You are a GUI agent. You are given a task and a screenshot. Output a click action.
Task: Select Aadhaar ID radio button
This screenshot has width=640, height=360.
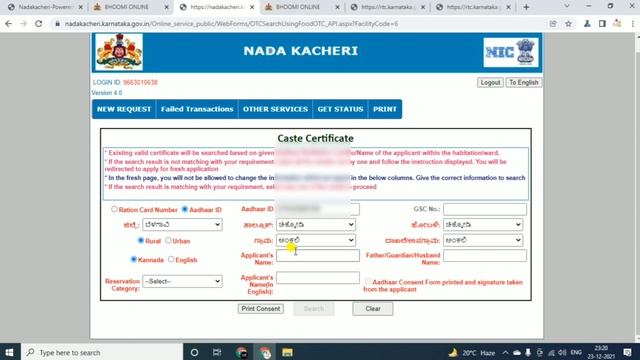184,209
